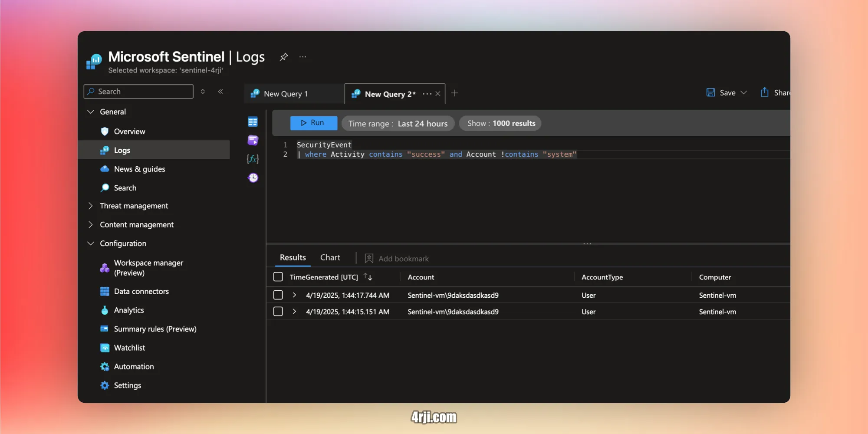
Task: Open the Save dropdown chevron
Action: click(x=744, y=92)
